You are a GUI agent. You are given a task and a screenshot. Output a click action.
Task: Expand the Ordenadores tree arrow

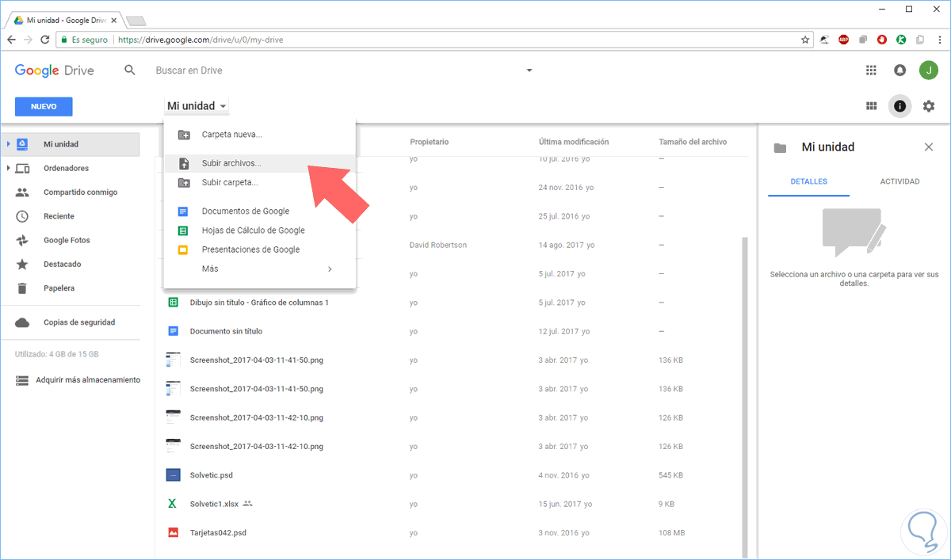(8, 168)
